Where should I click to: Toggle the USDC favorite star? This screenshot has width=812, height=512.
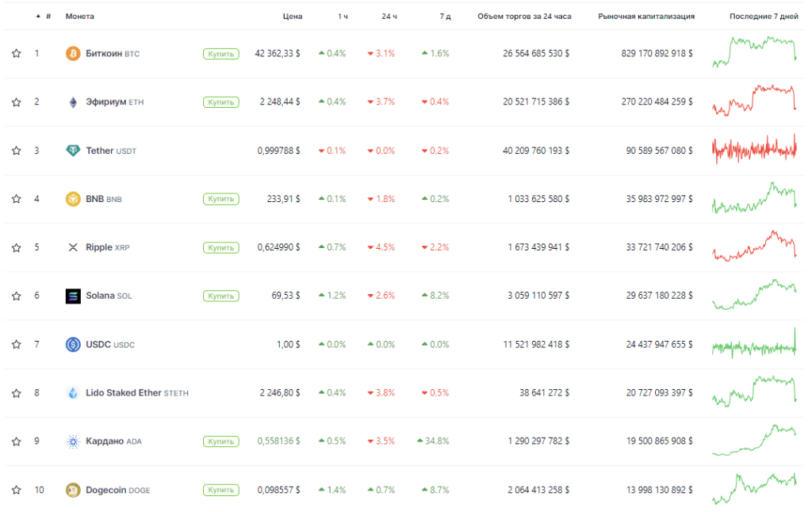click(x=17, y=344)
